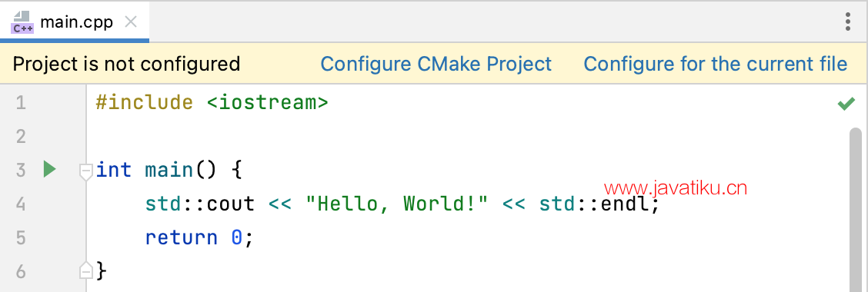
Task: Place cursor on main function name
Action: tap(169, 170)
